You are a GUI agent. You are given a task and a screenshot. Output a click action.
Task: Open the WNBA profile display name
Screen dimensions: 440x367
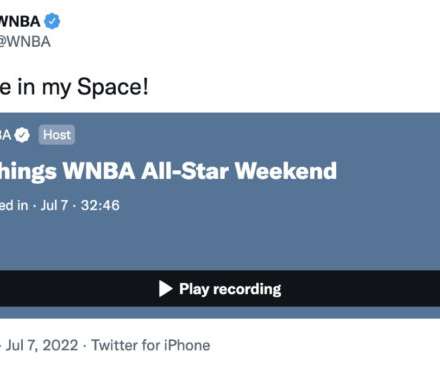[x=20, y=22]
